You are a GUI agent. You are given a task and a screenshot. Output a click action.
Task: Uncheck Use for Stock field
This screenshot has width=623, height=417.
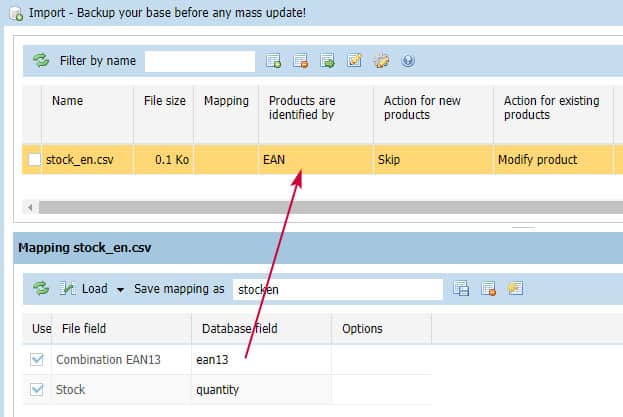point(37,391)
